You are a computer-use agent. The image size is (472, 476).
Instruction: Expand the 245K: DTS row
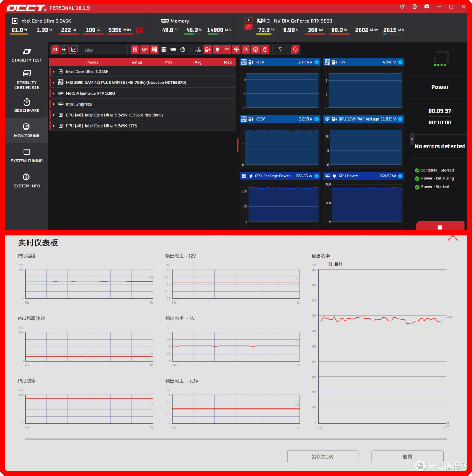[x=54, y=126]
